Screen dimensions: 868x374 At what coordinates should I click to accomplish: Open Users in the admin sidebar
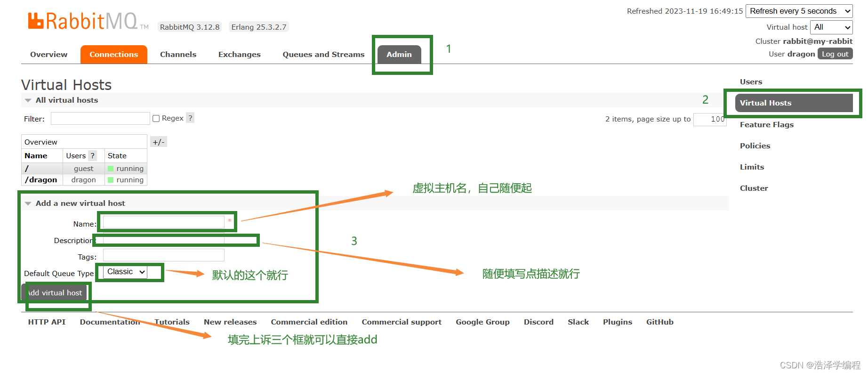[x=751, y=82]
